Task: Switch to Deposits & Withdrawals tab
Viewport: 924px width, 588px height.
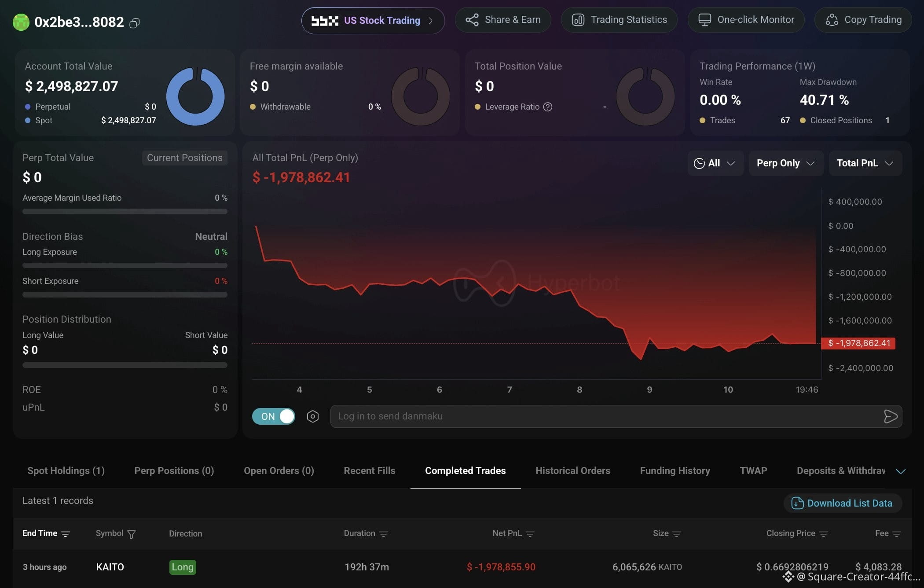Action: click(841, 471)
